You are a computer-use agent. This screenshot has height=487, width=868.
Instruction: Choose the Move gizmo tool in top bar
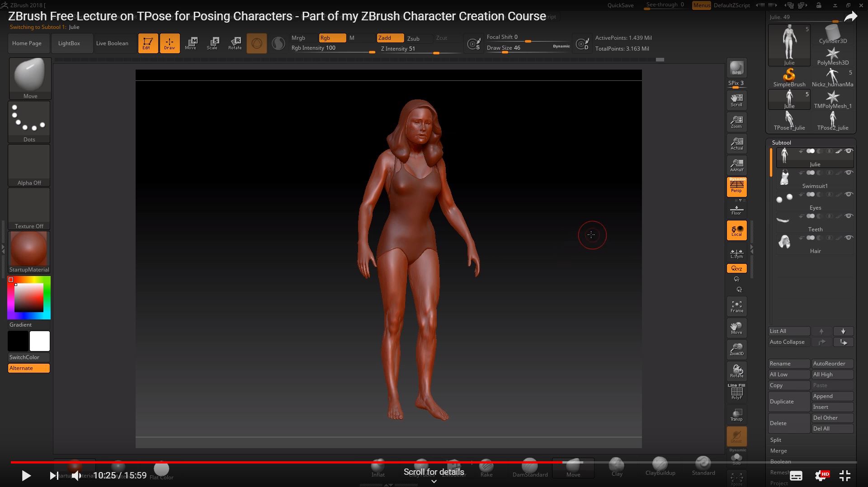click(x=191, y=43)
